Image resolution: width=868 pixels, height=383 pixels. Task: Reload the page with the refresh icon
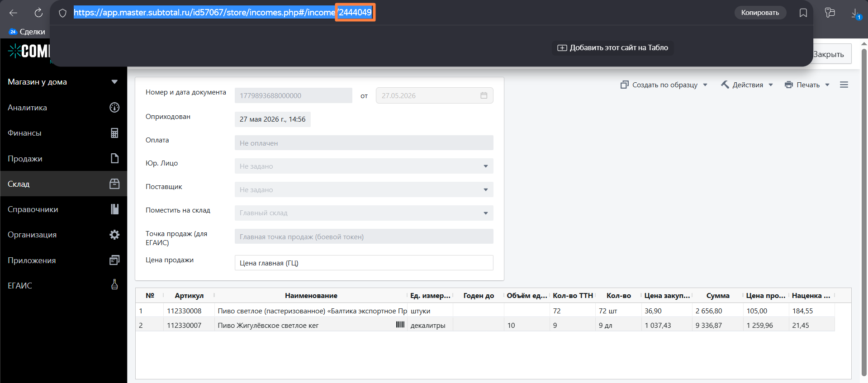38,13
